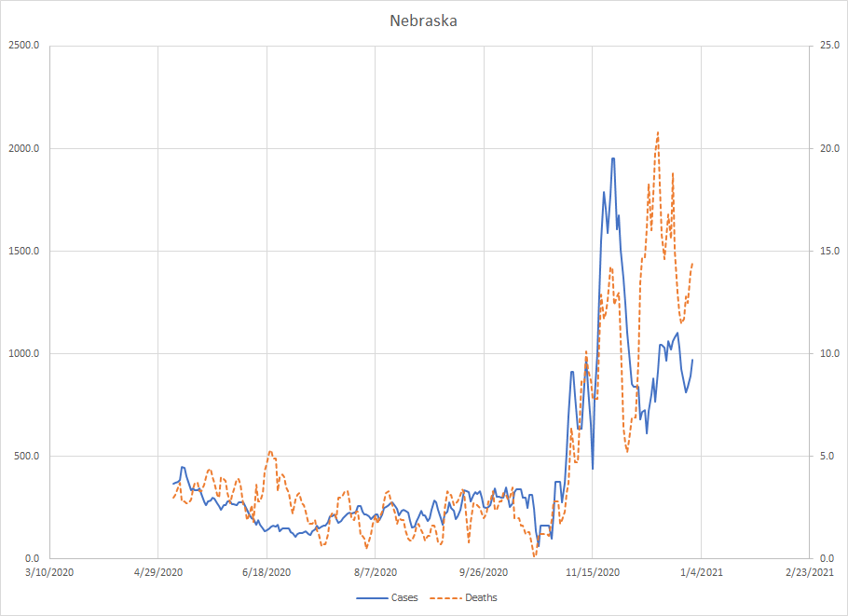Select the 2500.0 label on left axis
Image resolution: width=848 pixels, height=616 pixels.
point(24,47)
